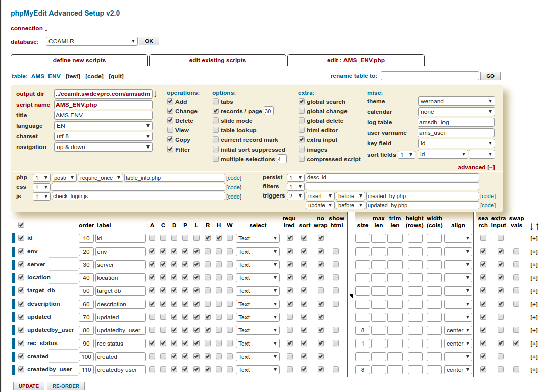Open the [test] link beside the table name
Screen dimensions: 543x392
[73, 76]
